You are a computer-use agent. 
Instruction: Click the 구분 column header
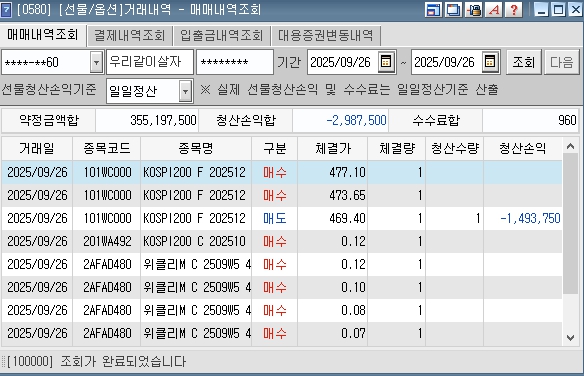274,149
